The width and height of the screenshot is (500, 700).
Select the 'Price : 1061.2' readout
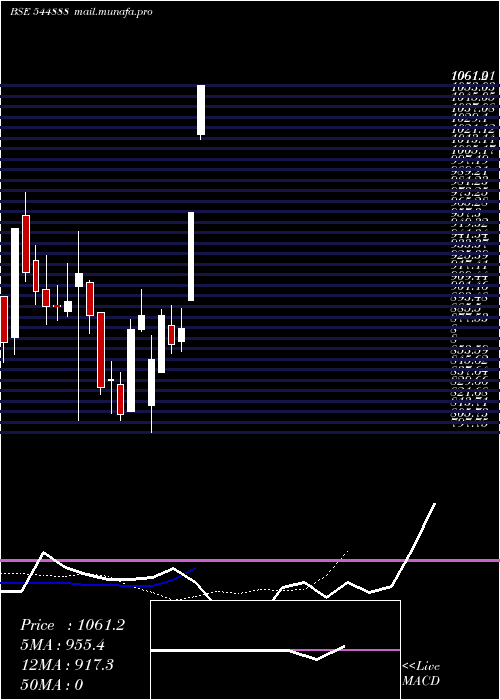click(x=72, y=625)
